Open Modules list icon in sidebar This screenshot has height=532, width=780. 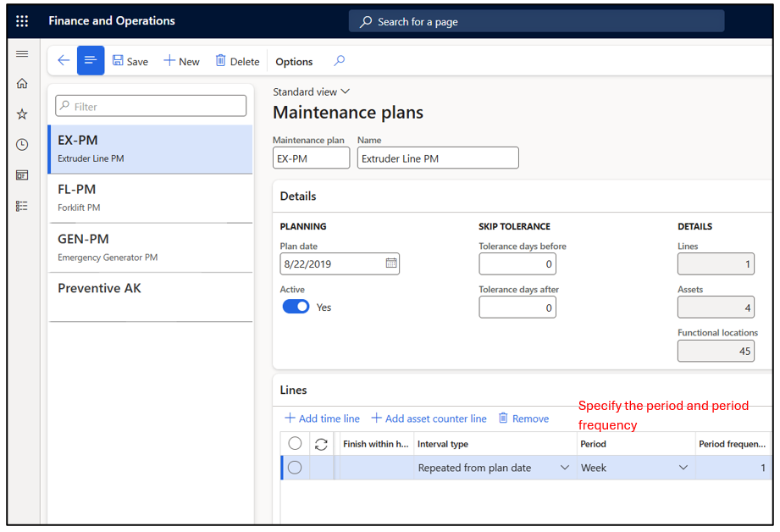22,206
